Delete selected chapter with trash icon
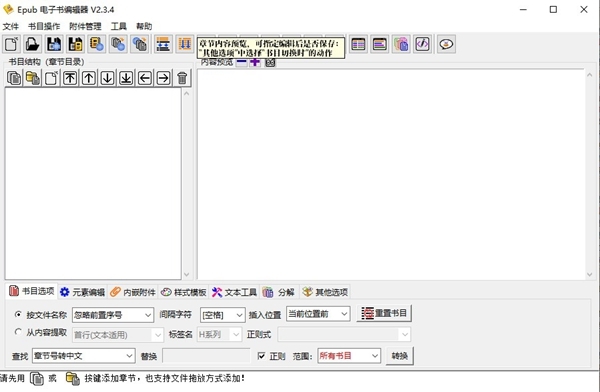This screenshot has height=392, width=600. pos(182,78)
